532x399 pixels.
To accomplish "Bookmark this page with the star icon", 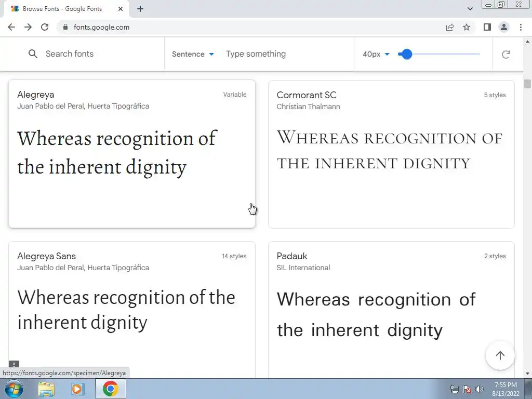I will click(x=467, y=27).
